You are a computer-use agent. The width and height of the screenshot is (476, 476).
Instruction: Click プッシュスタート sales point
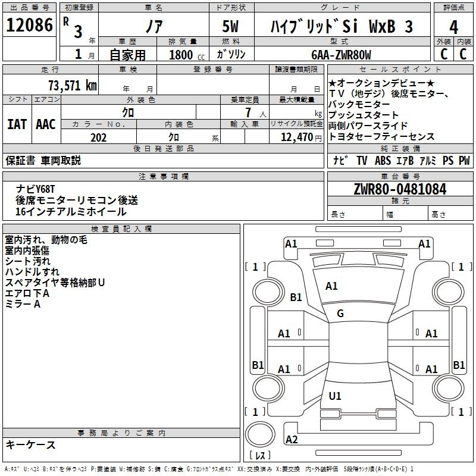click(364, 115)
